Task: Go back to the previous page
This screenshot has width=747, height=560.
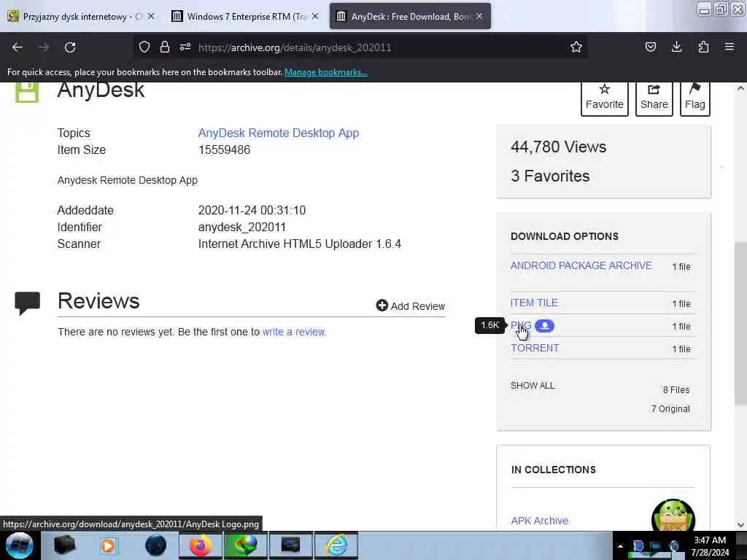Action: [x=18, y=47]
